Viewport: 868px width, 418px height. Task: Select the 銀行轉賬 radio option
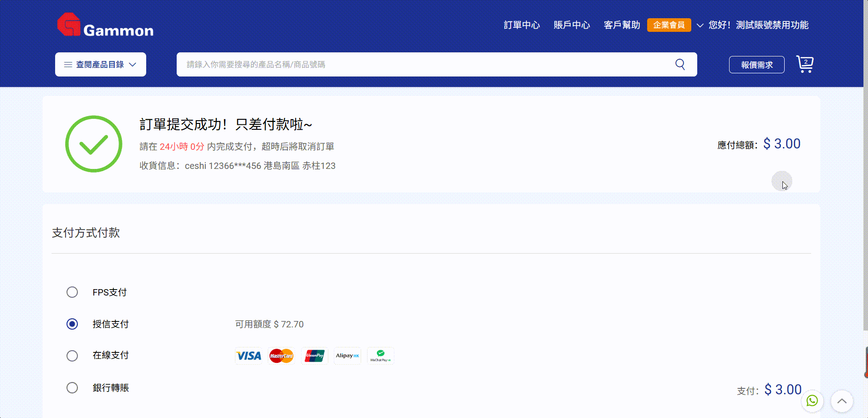tap(72, 388)
